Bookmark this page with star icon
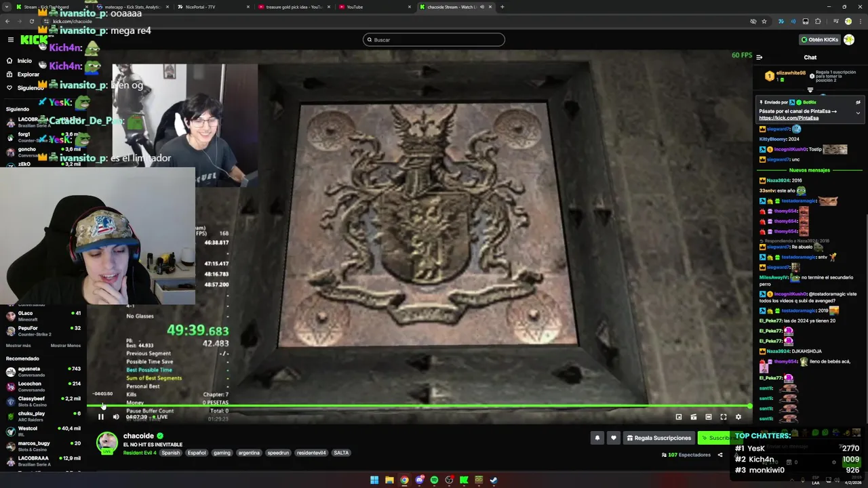This screenshot has height=488, width=868. (764, 21)
